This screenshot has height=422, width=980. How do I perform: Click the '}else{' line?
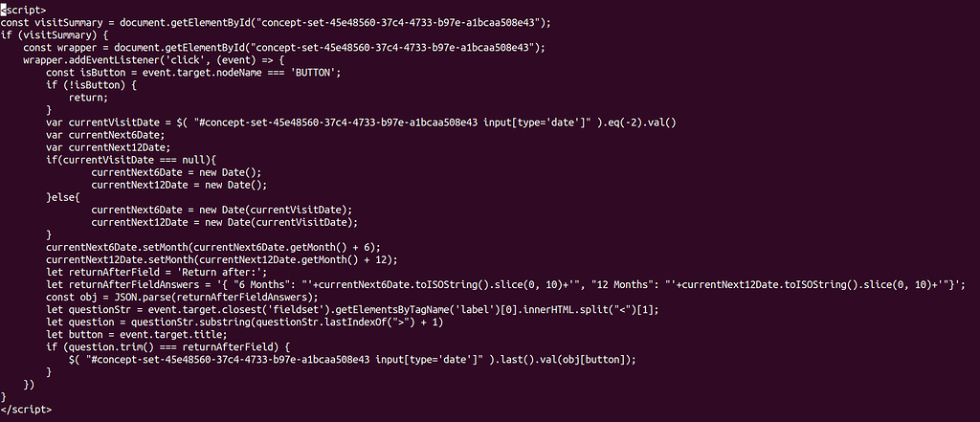pos(62,197)
